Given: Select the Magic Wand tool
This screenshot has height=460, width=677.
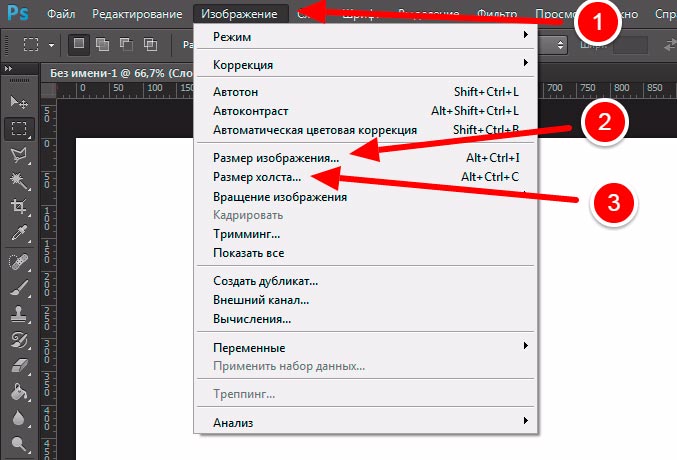Looking at the screenshot, I should [x=18, y=180].
